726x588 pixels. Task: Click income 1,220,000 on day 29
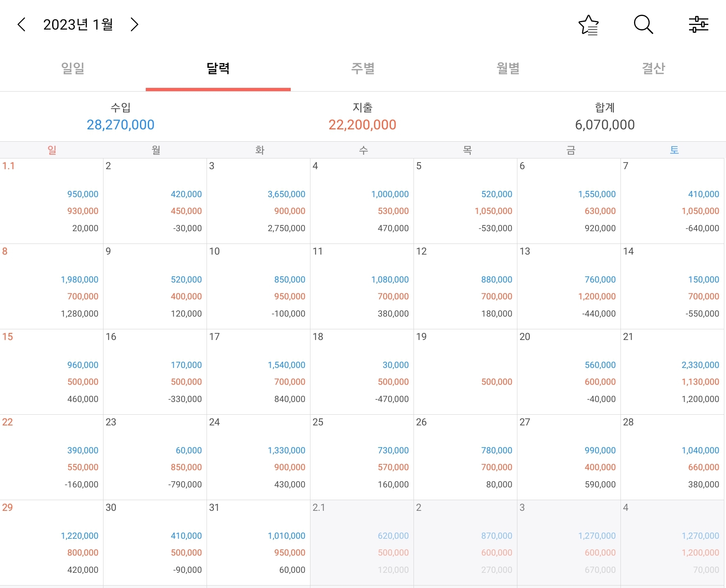click(80, 536)
